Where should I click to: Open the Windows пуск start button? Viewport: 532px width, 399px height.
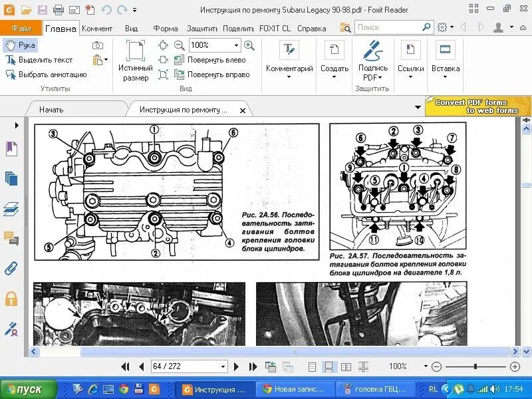[29, 389]
